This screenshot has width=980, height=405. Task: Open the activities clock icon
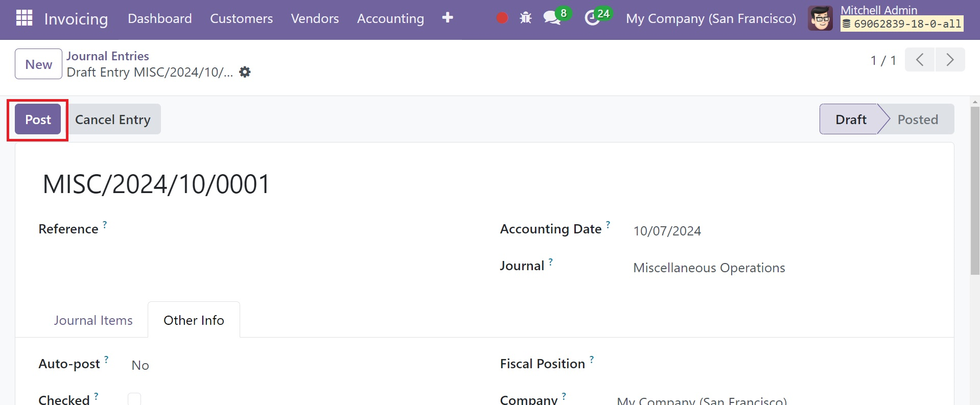pyautogui.click(x=592, y=18)
